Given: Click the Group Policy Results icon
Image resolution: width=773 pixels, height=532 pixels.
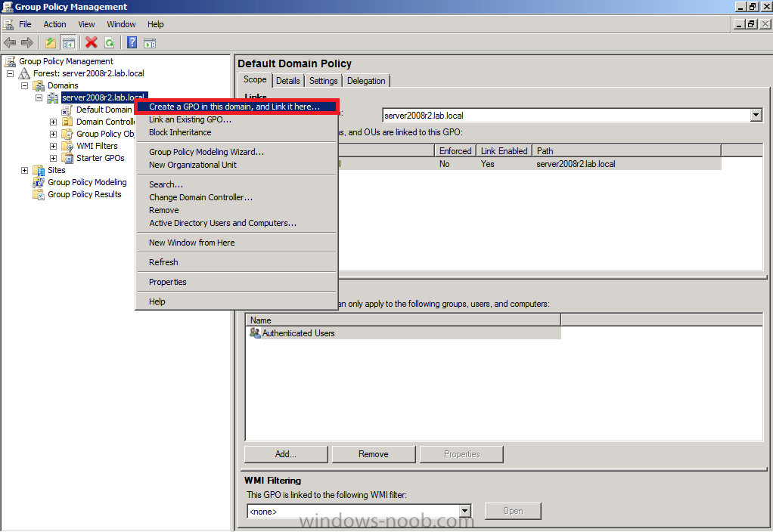Looking at the screenshot, I should (x=39, y=194).
